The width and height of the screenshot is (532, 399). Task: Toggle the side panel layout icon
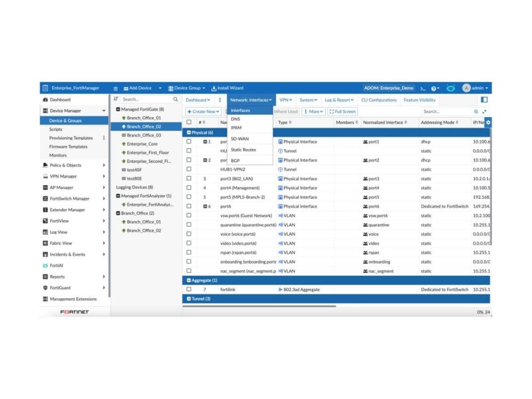click(484, 100)
